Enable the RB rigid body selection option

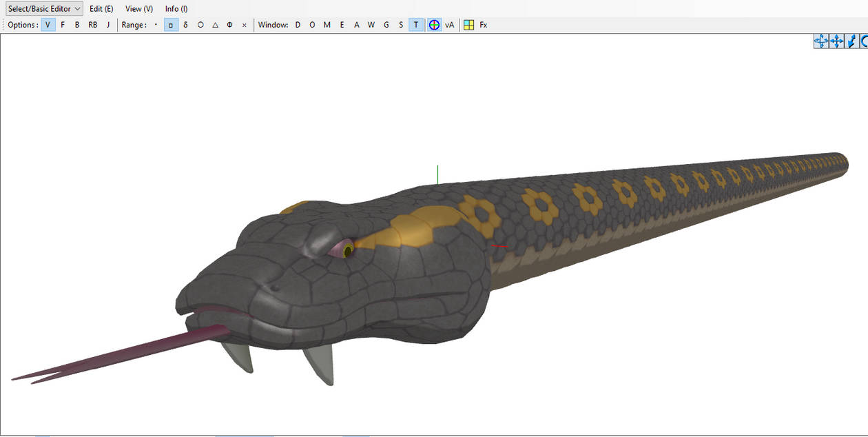(x=92, y=24)
